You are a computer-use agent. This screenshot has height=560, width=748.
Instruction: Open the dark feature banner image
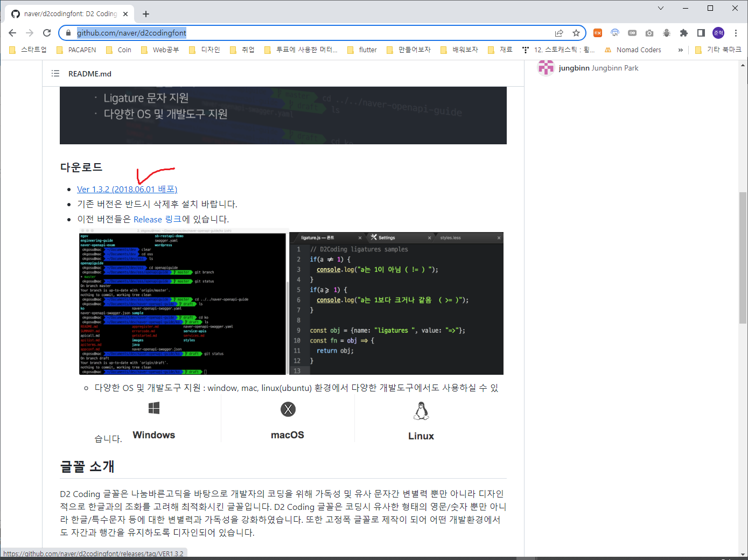pyautogui.click(x=283, y=115)
